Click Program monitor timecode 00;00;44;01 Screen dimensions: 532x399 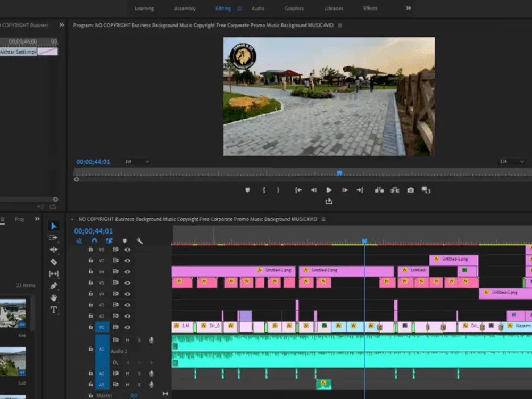pos(93,162)
